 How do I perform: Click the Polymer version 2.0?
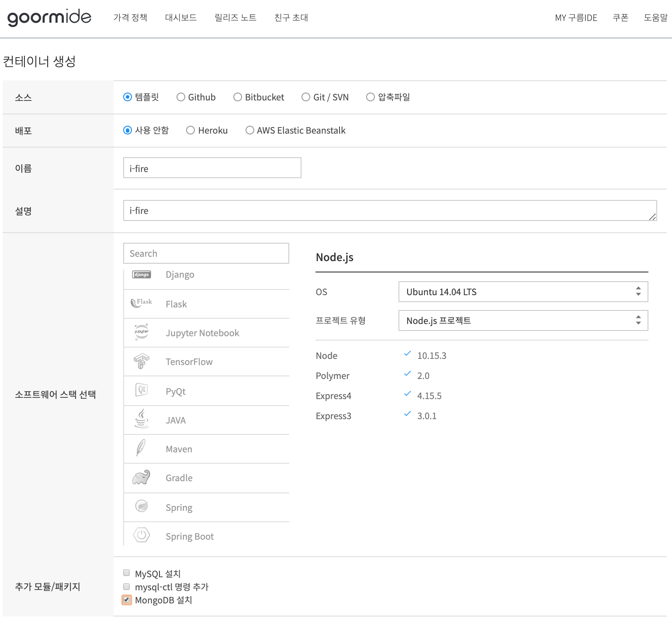[x=423, y=376]
